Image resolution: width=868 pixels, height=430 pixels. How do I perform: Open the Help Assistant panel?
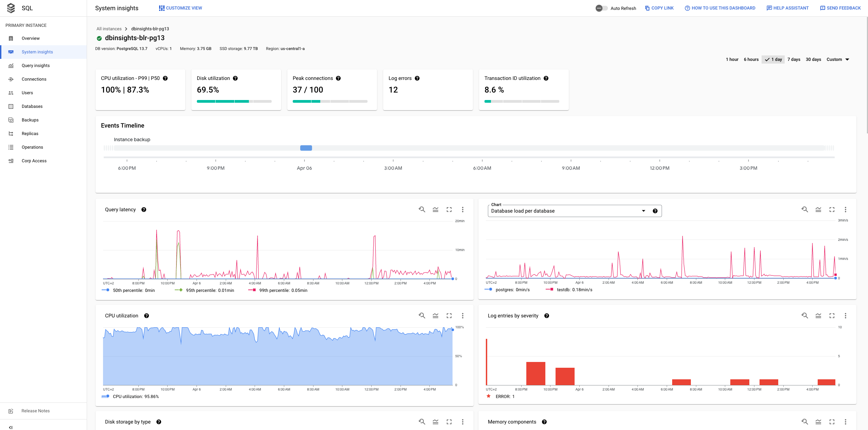point(787,8)
